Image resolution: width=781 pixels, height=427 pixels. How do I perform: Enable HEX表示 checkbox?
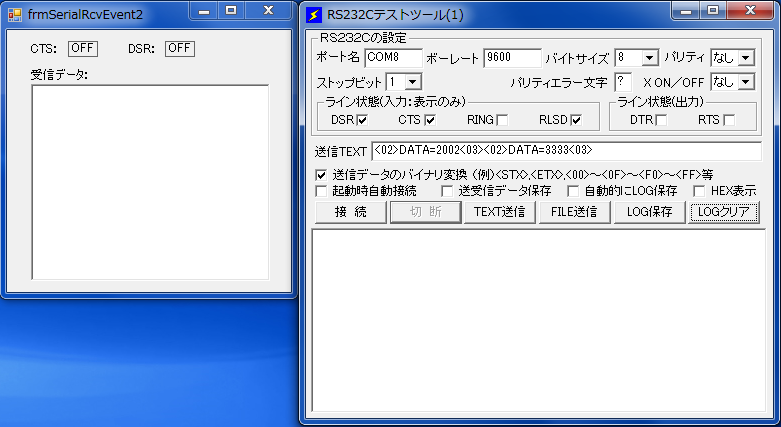point(699,191)
